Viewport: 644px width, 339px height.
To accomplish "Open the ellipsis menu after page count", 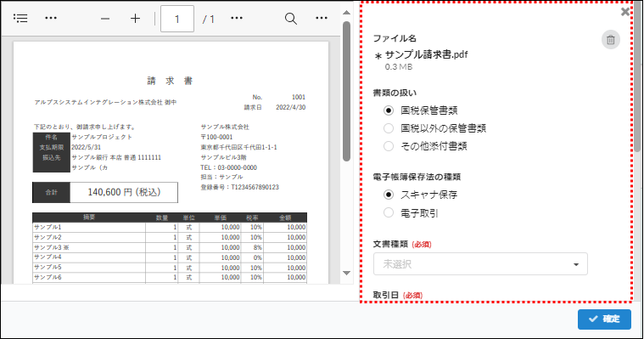I will pos(237,18).
